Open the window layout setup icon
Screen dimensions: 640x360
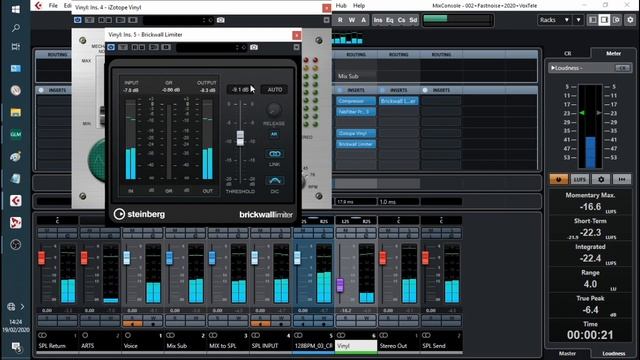point(616,20)
